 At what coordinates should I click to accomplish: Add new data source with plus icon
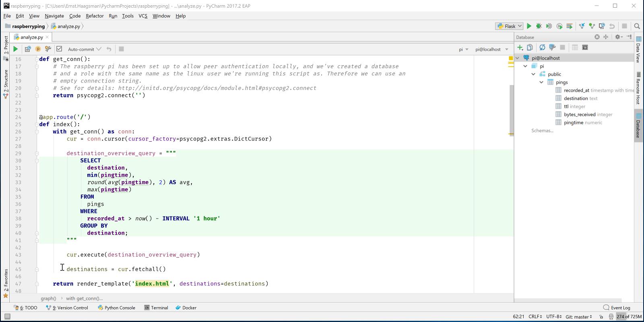pyautogui.click(x=520, y=47)
